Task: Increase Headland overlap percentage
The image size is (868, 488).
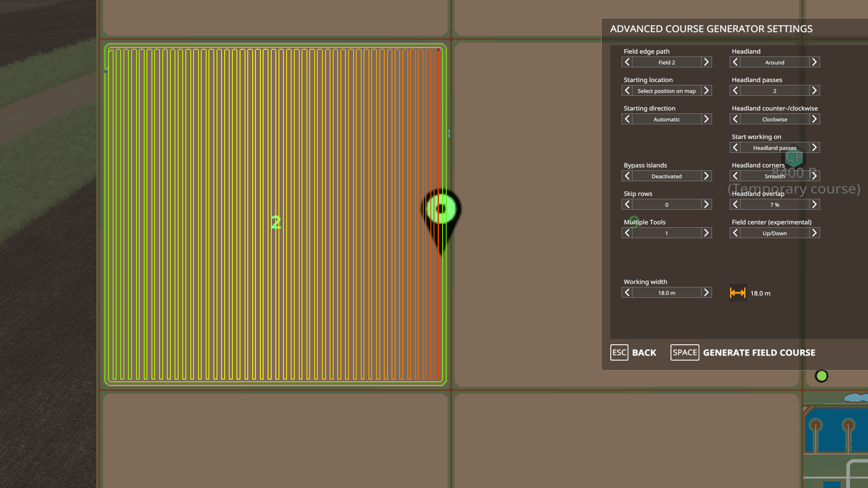Action: pyautogui.click(x=815, y=205)
